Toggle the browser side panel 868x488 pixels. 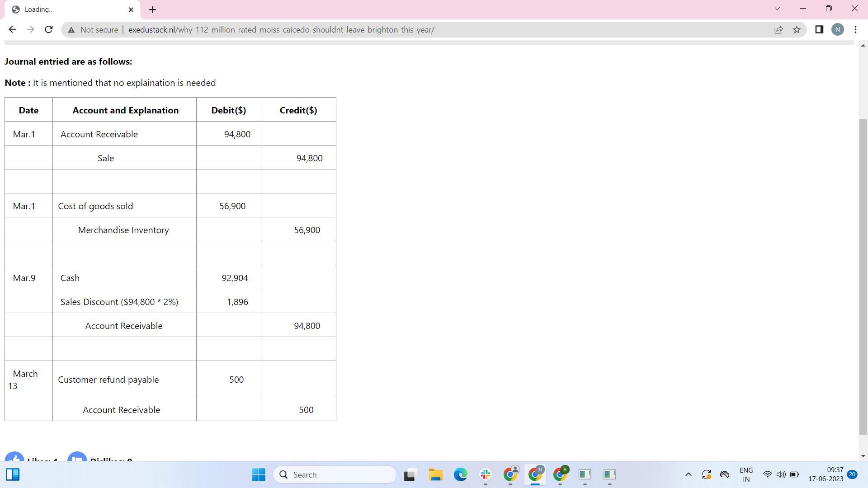[819, 30]
